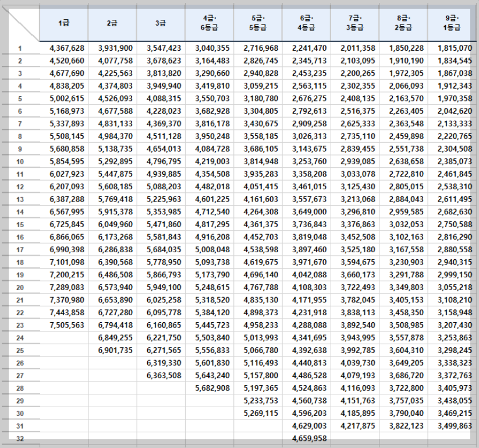Click cell value 3,822,123
Image resolution: width=479 pixels, height=448 pixels.
click(407, 426)
